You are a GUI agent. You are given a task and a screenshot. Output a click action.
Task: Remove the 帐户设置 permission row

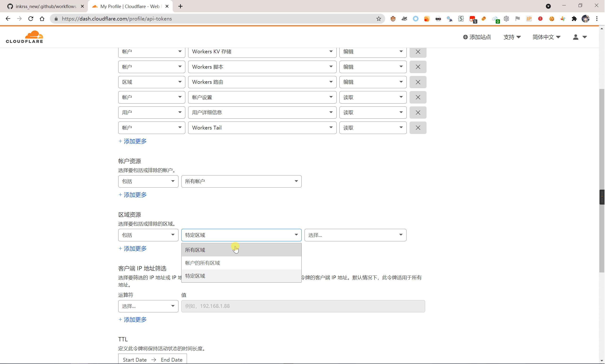click(x=418, y=97)
